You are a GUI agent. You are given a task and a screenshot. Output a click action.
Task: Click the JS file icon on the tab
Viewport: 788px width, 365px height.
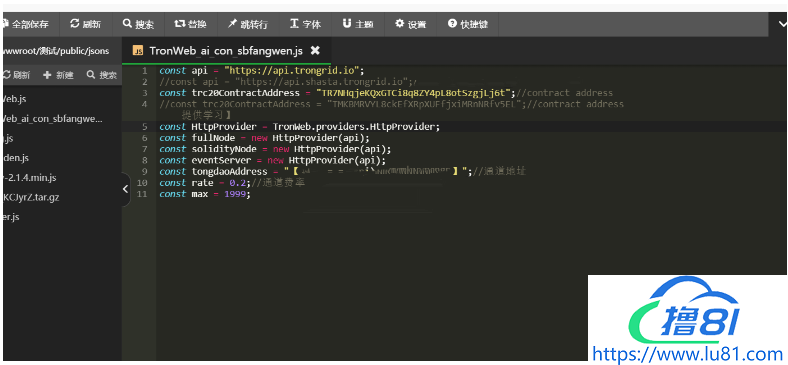tap(137, 50)
